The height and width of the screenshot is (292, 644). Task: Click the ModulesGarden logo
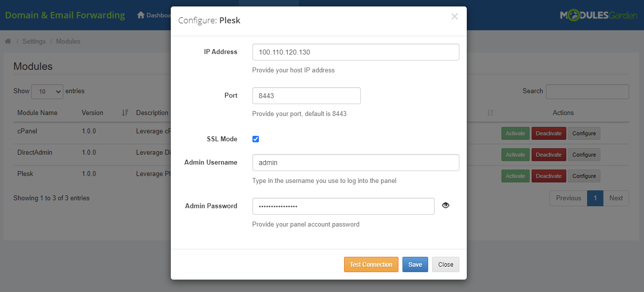tap(598, 15)
